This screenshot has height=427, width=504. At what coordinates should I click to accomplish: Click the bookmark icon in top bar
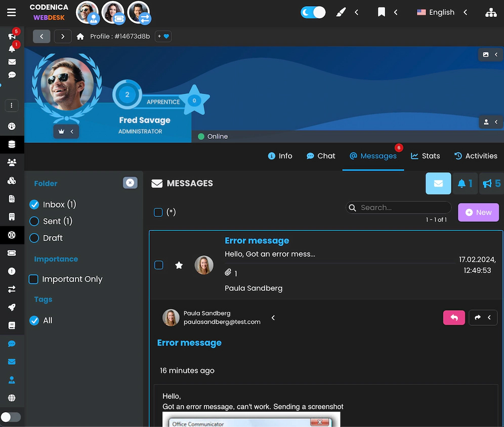pyautogui.click(x=382, y=12)
